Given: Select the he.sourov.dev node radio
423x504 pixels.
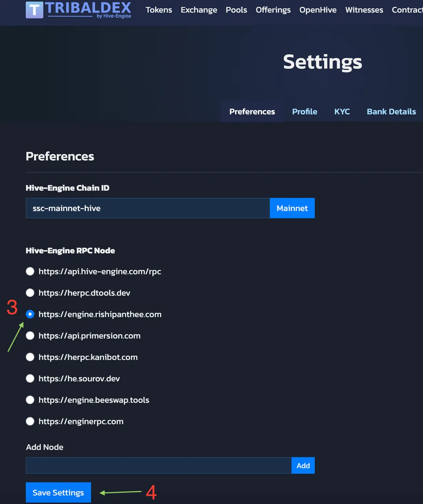Looking at the screenshot, I should click(x=30, y=378).
